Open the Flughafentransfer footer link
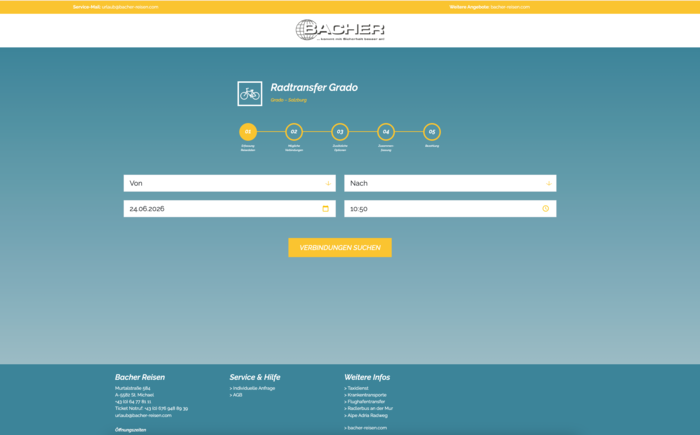The width and height of the screenshot is (700, 435). tap(366, 402)
